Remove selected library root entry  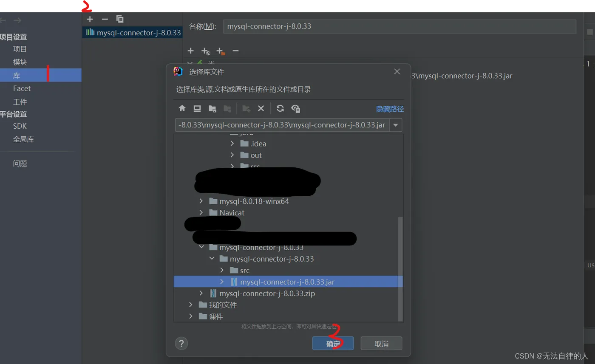[x=235, y=51]
